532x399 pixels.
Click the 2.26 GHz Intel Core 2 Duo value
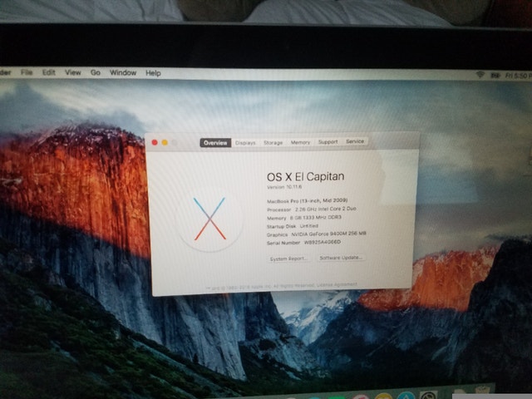click(325, 209)
